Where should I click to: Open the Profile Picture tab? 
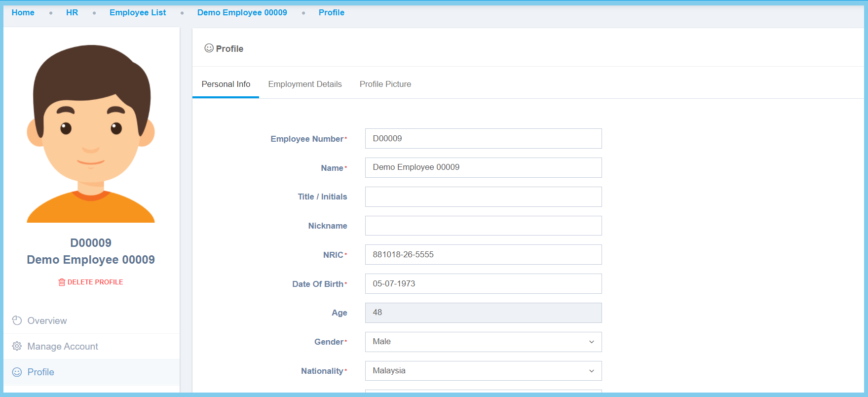coord(385,84)
